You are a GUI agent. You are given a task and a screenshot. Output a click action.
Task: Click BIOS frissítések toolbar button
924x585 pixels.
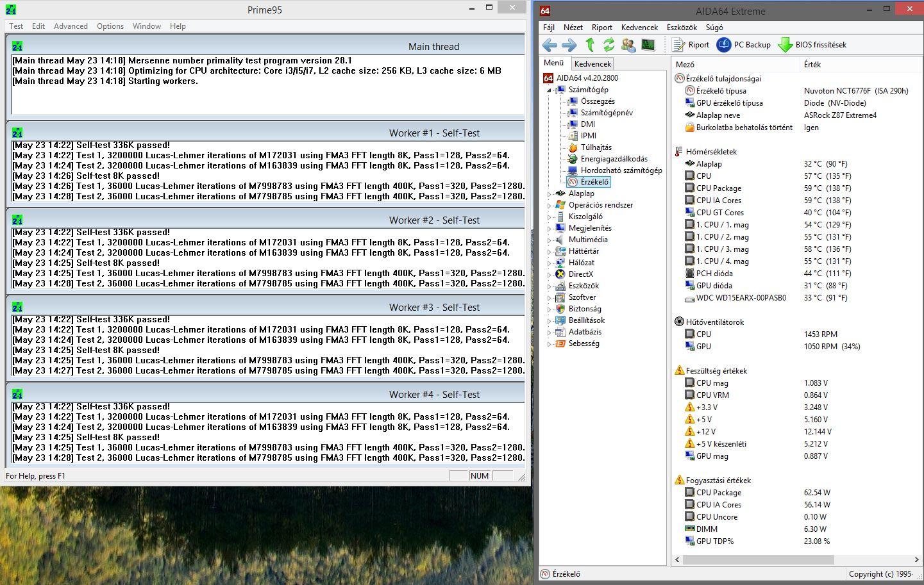pos(812,45)
